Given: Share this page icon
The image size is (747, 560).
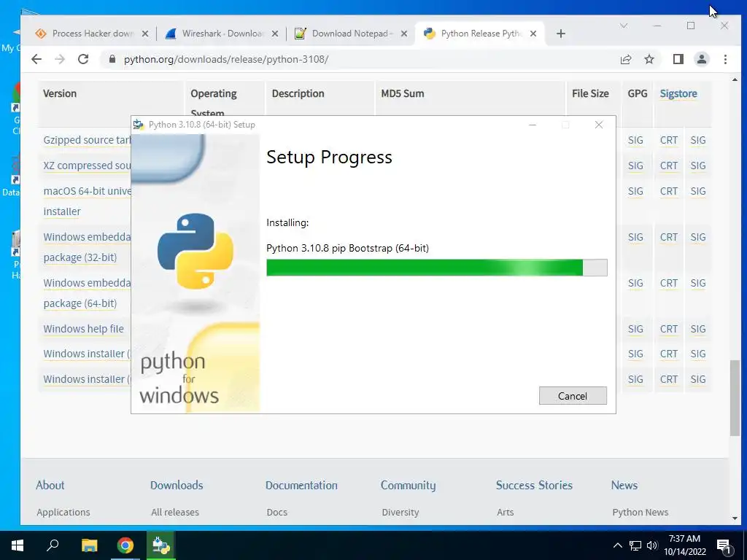Looking at the screenshot, I should coord(626,59).
